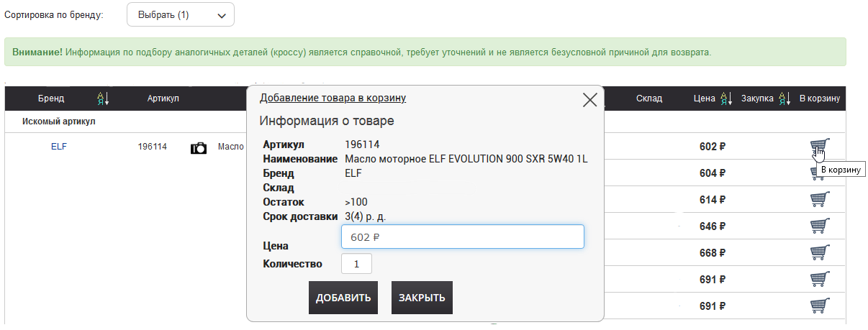Viewport: 868px width, 330px height.
Task: Open the photo camera icon for article 196114
Action: [x=198, y=147]
